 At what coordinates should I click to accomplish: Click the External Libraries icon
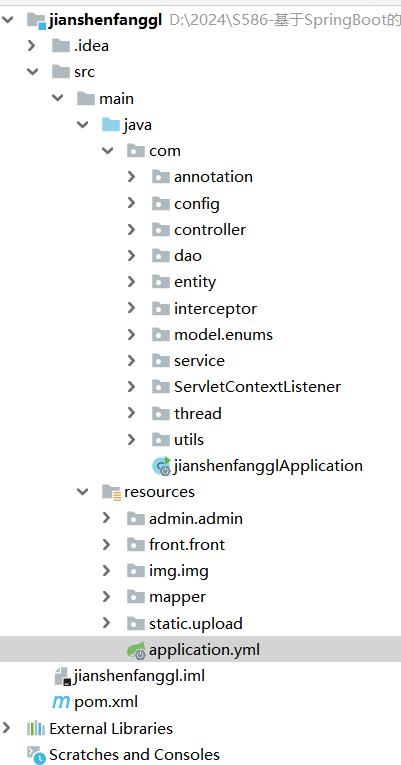[x=36, y=728]
